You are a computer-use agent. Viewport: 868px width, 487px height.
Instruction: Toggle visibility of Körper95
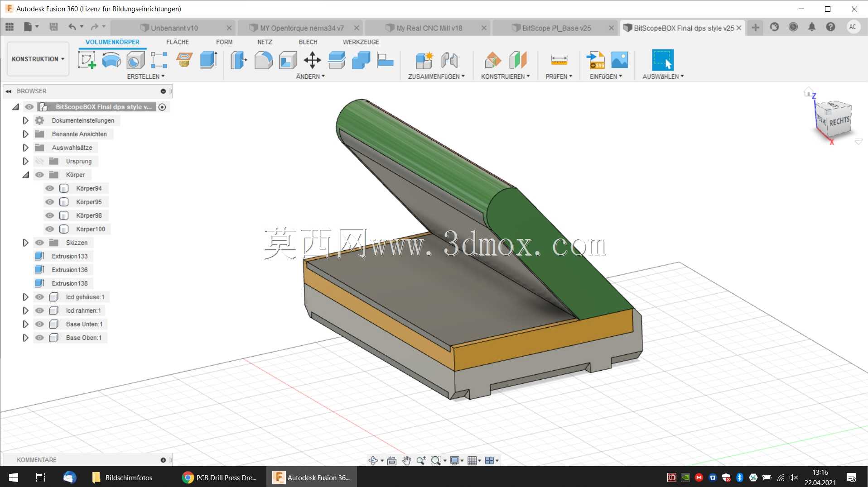pos(50,202)
